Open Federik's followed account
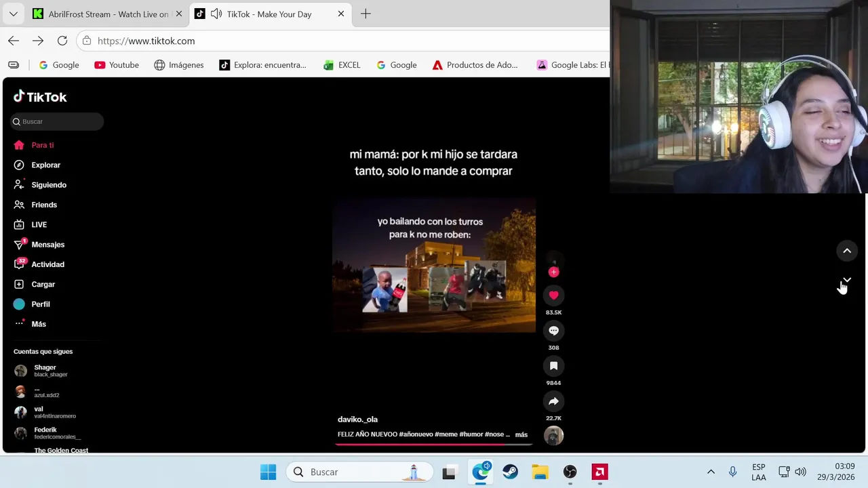This screenshot has height=488, width=868. tap(47, 433)
